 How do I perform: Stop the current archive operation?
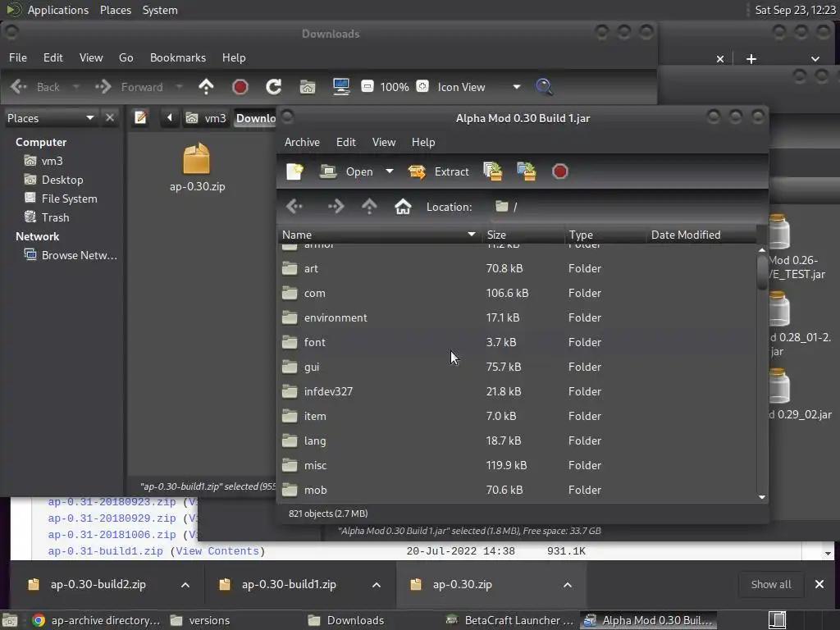559,171
